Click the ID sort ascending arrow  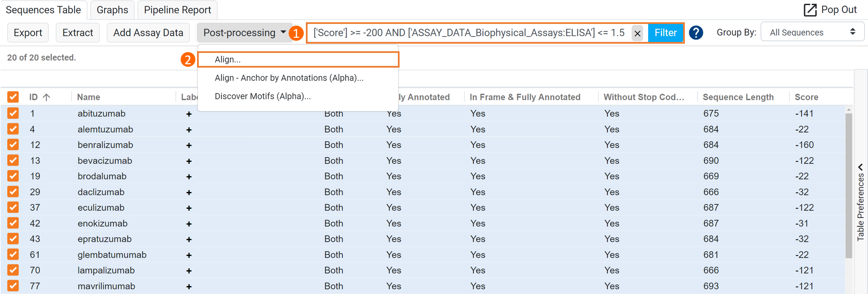[x=46, y=97]
